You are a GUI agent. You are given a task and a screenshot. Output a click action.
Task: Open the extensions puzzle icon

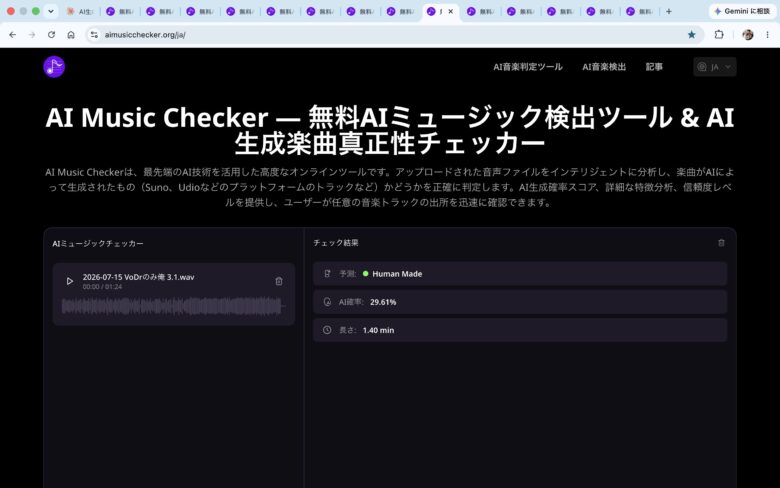point(719,35)
